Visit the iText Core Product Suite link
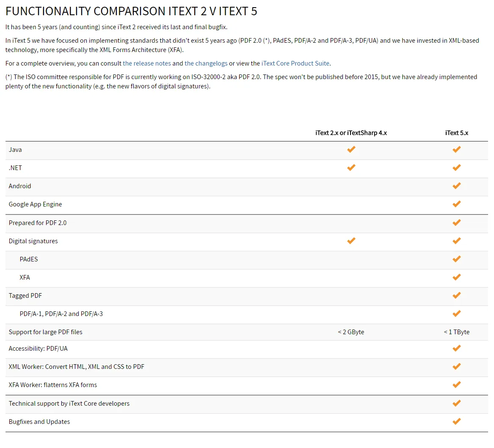 pos(295,63)
